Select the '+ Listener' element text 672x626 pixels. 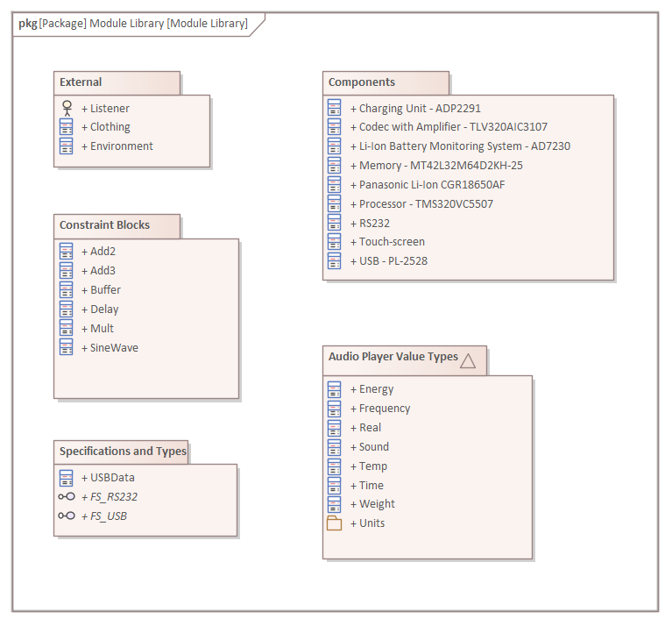(105, 109)
